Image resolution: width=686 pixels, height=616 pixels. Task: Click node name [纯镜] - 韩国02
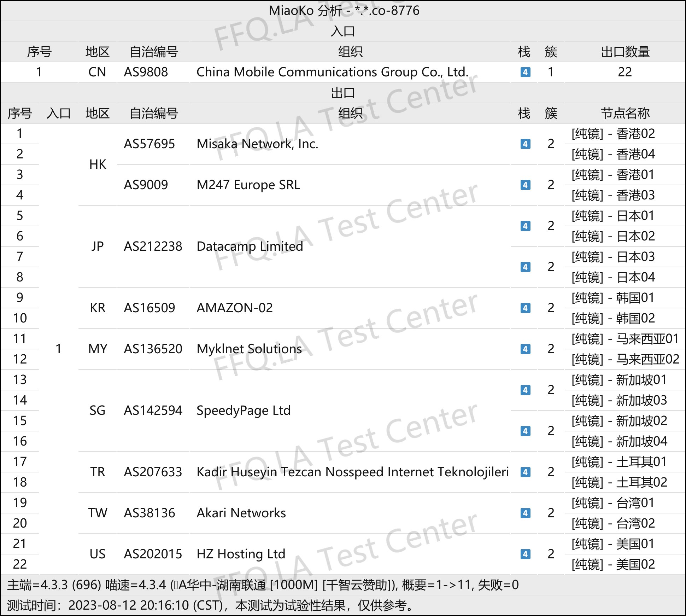[613, 318]
